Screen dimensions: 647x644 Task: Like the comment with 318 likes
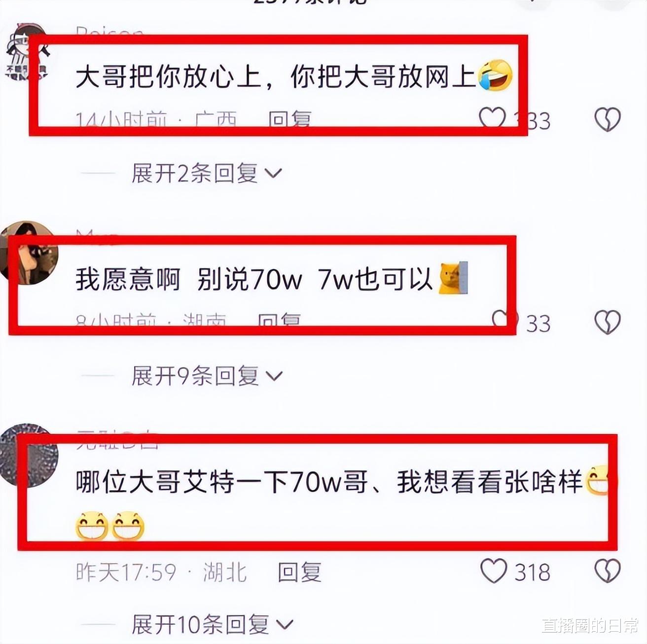tap(494, 571)
